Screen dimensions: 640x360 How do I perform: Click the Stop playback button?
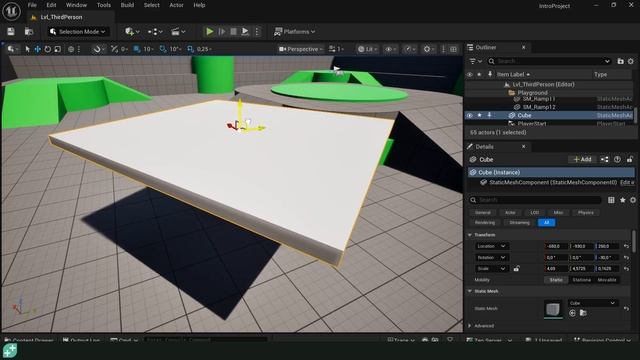pos(233,31)
